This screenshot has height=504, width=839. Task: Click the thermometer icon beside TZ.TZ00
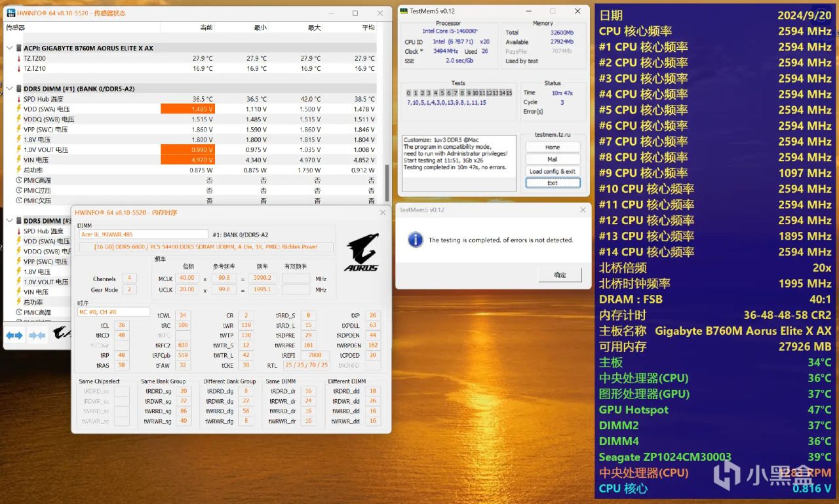pyautogui.click(x=18, y=58)
